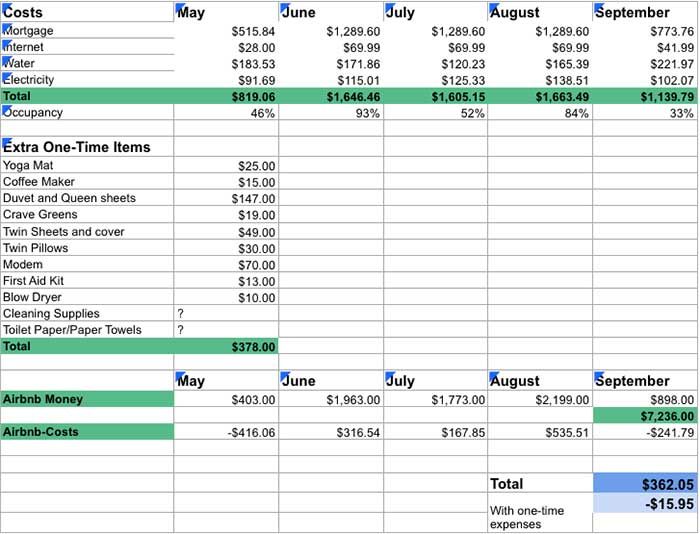Image resolution: width=700 pixels, height=534 pixels.
Task: Select the August Airbnb Money $2,199.00 cell
Action: click(540, 400)
